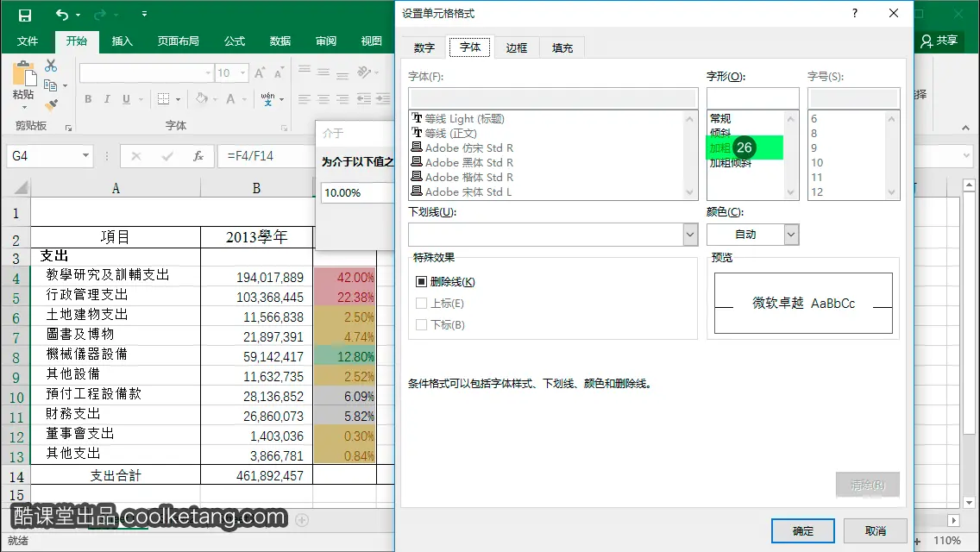980x552 pixels.
Task: Click the 42.00% cell
Action: click(x=345, y=277)
